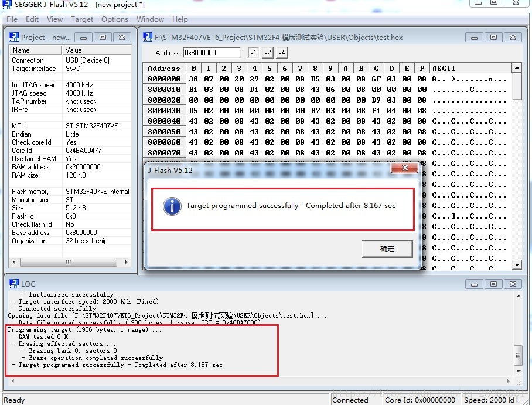The width and height of the screenshot is (532, 405).
Task: Click Project panel scroll right arrow
Action: click(x=126, y=262)
